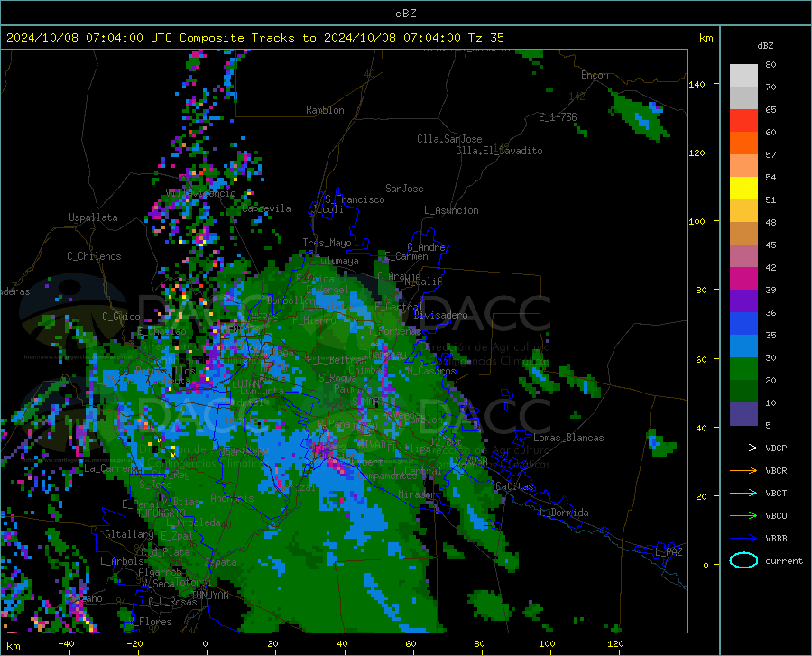Screen dimensions: 812x656
Task: Select the brown swatch in dBZ scale
Action: point(743,234)
